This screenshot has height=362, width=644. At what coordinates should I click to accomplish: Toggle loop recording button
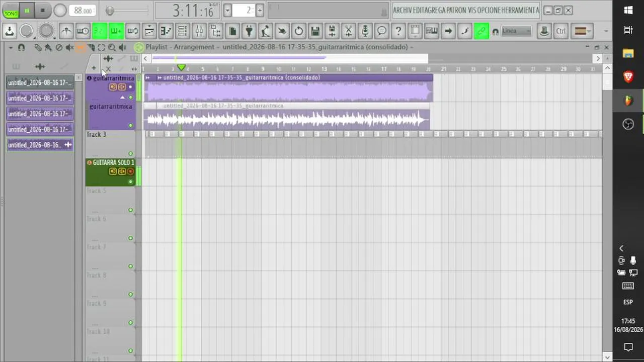click(133, 31)
